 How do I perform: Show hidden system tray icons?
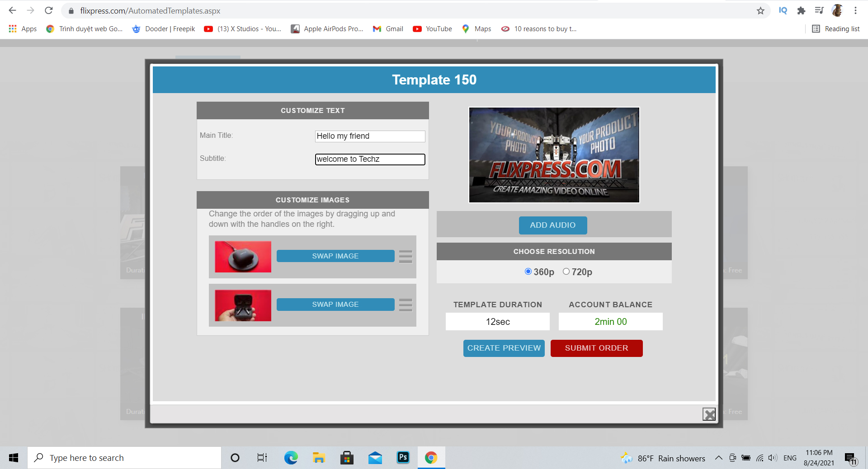[x=718, y=458]
